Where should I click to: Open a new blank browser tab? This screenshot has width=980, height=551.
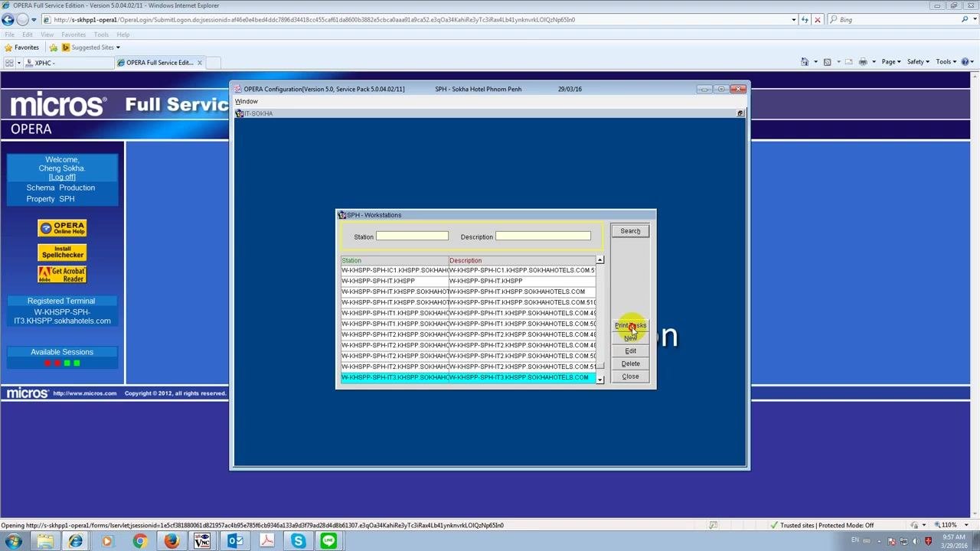tap(214, 63)
